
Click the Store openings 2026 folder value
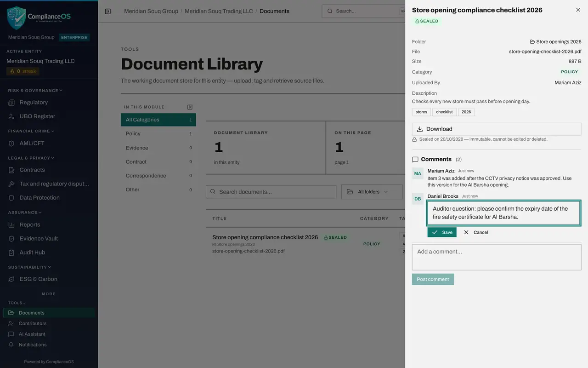click(x=556, y=42)
